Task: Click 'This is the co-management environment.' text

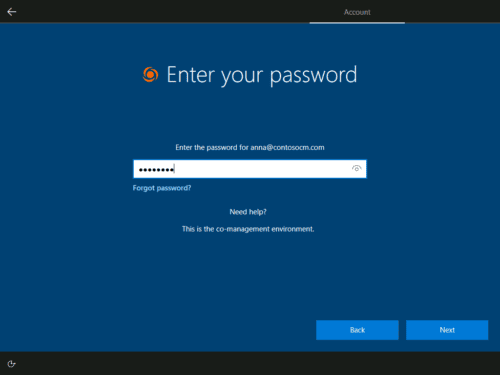Action: [248, 229]
